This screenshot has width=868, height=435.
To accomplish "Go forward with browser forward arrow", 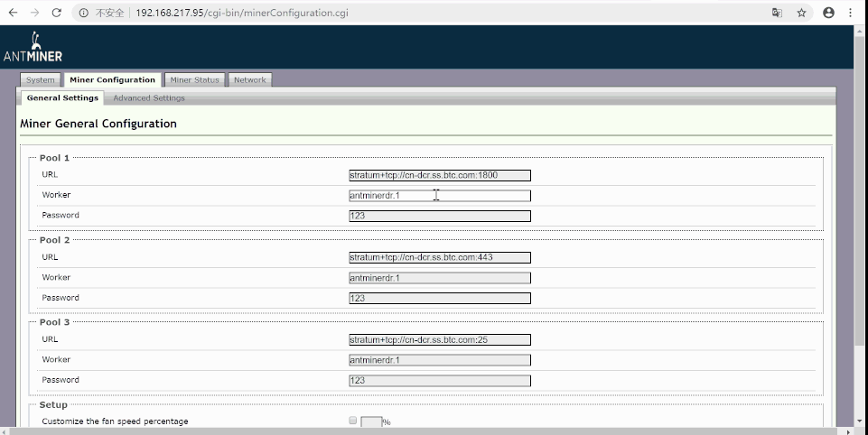I will tap(35, 13).
